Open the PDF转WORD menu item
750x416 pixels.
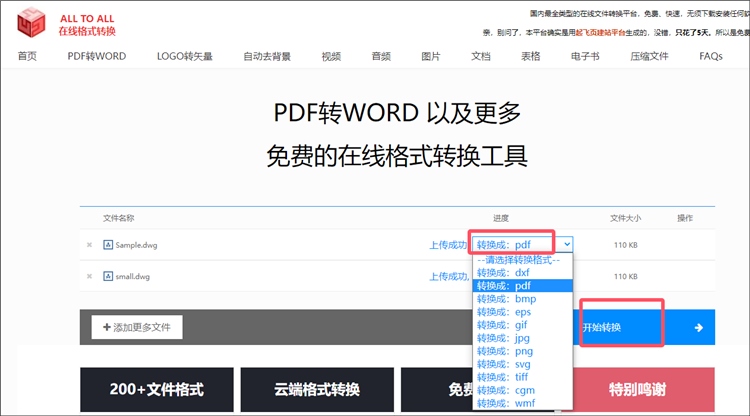tap(97, 56)
